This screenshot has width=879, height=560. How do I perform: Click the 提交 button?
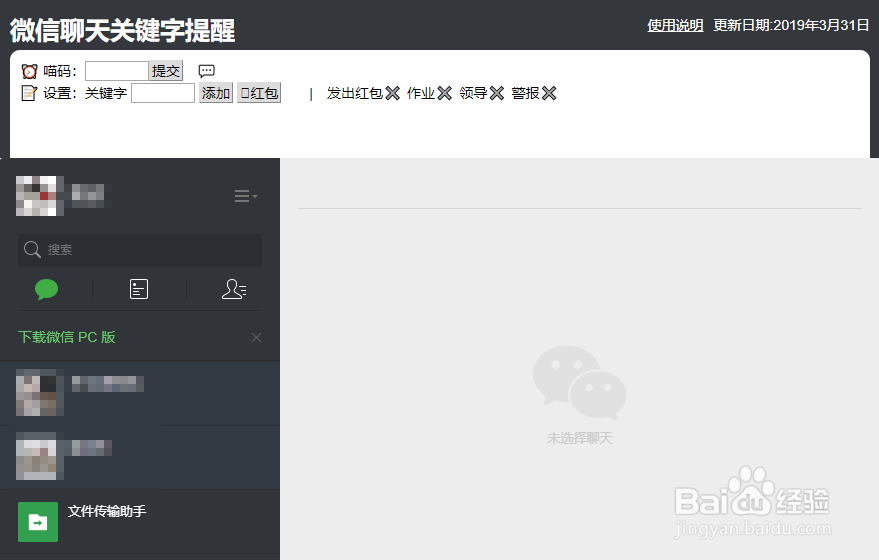166,71
